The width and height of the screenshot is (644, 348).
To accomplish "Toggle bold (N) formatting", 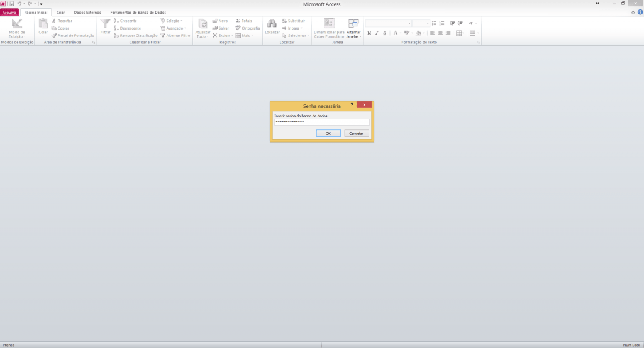I will tap(369, 33).
